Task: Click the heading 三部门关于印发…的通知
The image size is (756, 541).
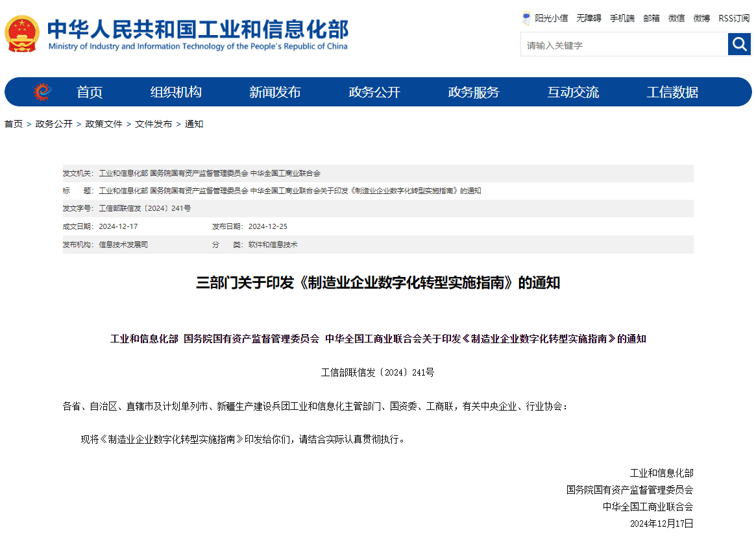Action: click(378, 283)
